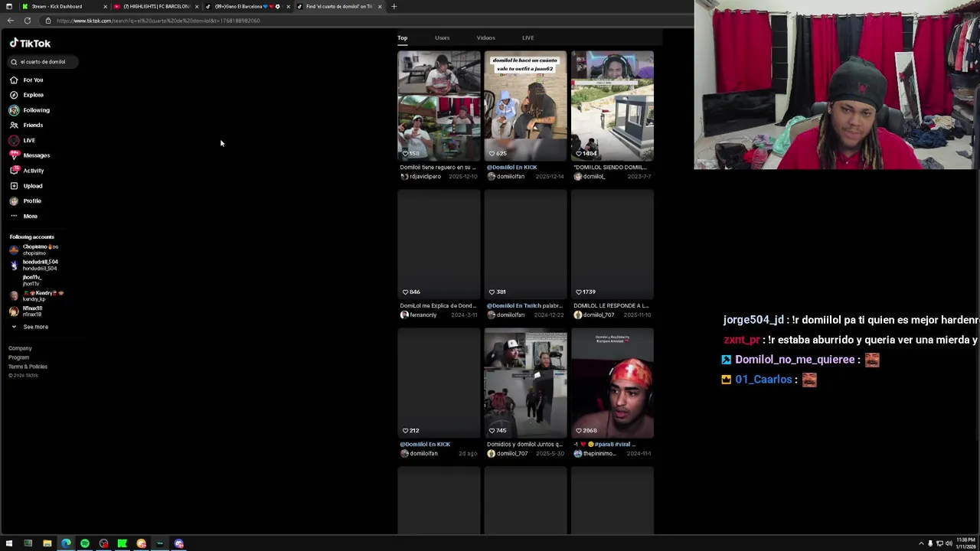Open Chopisimo following account
Screen dimensions: 980x551
pyautogui.click(x=34, y=249)
